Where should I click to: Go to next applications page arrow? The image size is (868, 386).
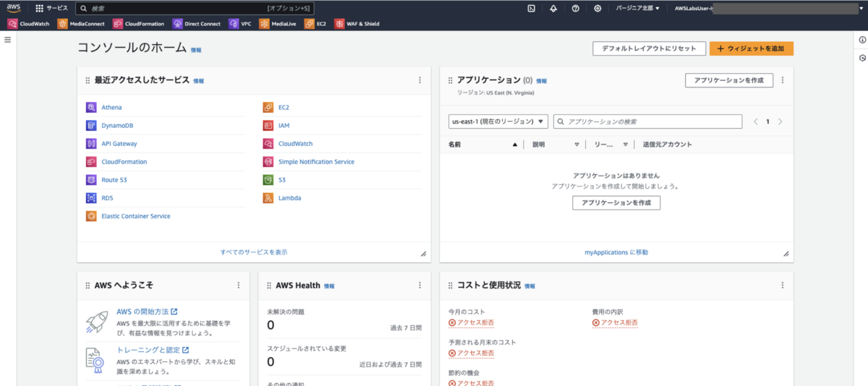[x=780, y=121]
